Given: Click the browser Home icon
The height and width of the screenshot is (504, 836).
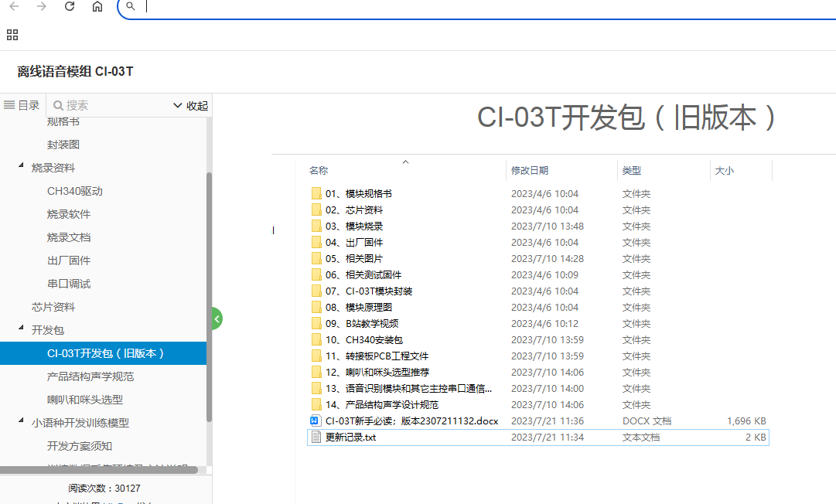Looking at the screenshot, I should point(97,6).
